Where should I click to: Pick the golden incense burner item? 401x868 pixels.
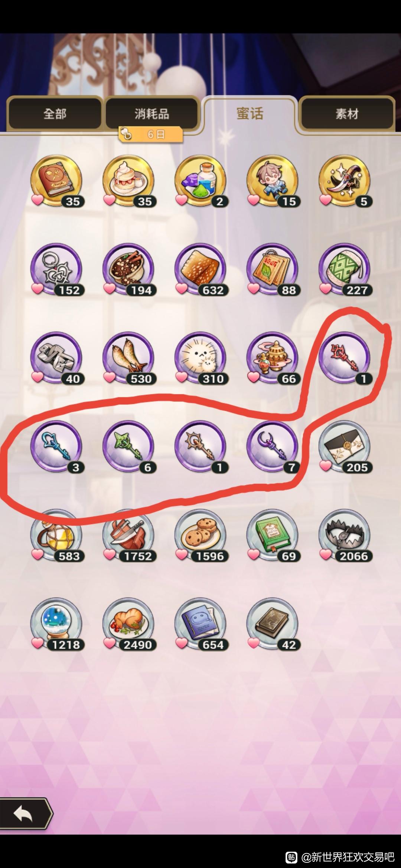tap(273, 358)
